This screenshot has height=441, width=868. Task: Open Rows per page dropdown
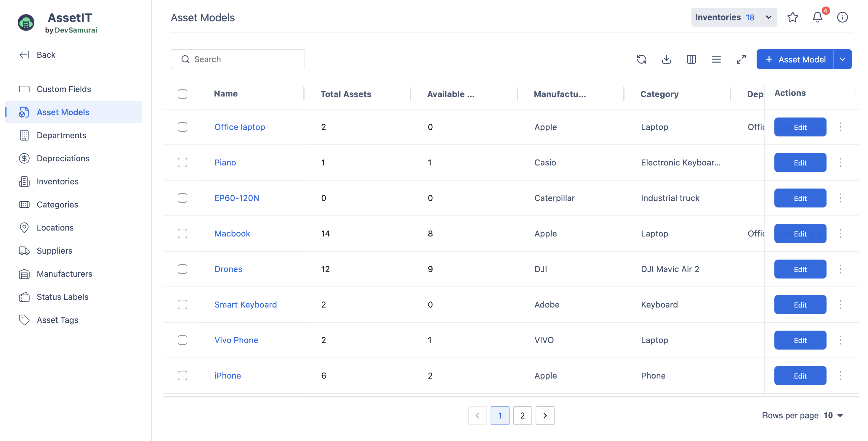pos(834,416)
